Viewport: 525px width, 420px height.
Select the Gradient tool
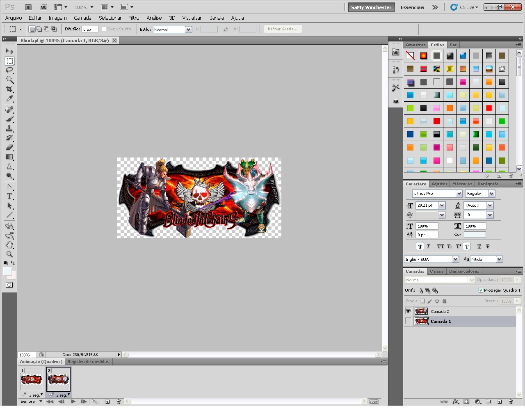9,157
